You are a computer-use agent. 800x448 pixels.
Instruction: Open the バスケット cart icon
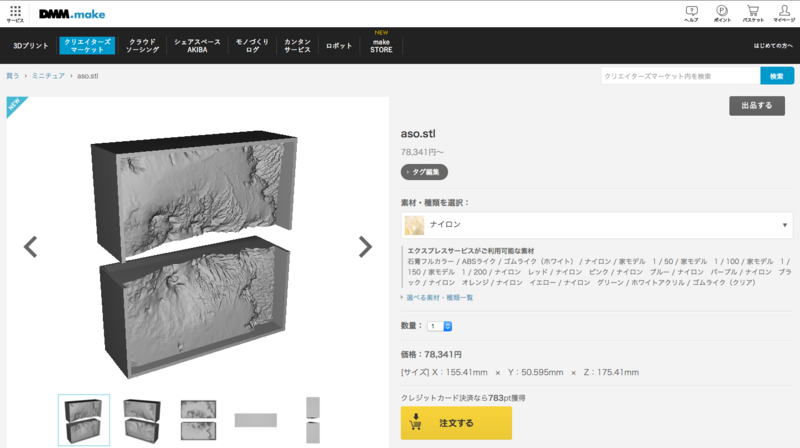(753, 14)
